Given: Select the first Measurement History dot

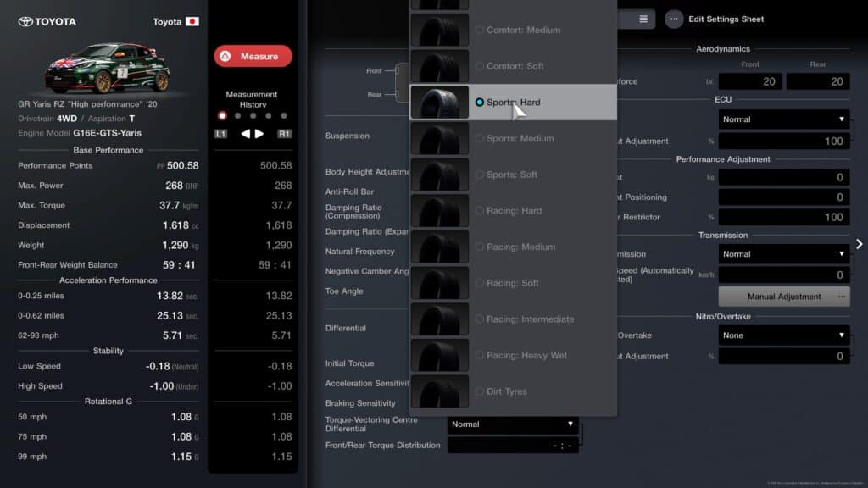Looking at the screenshot, I should [x=224, y=114].
